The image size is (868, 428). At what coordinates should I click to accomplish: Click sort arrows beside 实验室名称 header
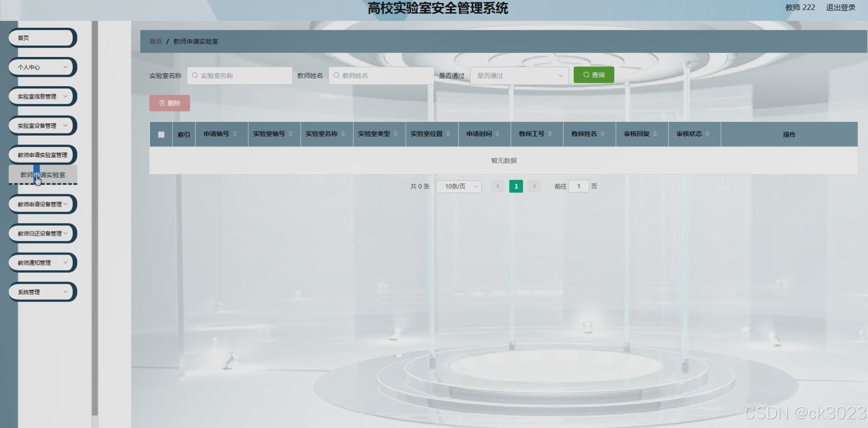tap(343, 134)
